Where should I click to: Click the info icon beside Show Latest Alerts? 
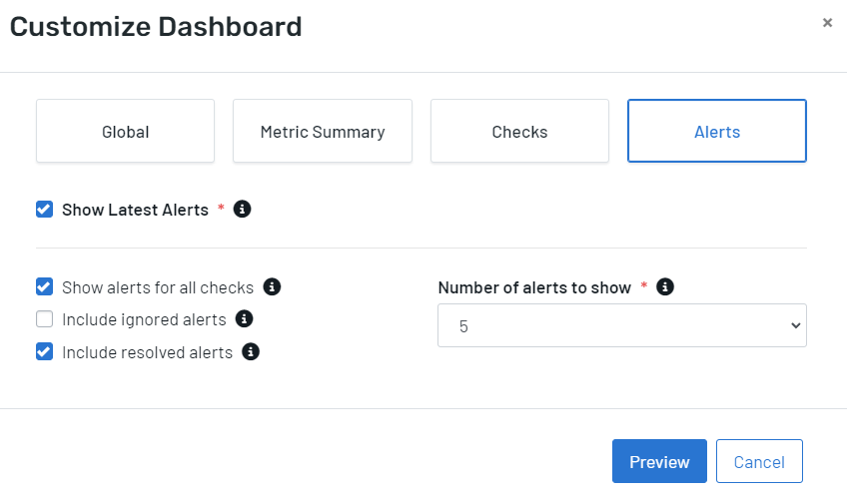click(242, 209)
